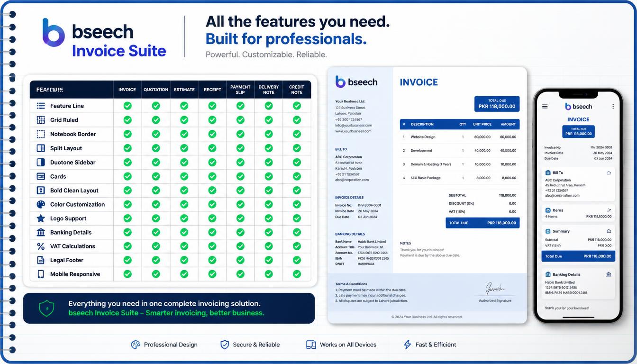The image size is (637, 364).
Task: Click the Banking Details bank icon in table
Action: [41, 232]
